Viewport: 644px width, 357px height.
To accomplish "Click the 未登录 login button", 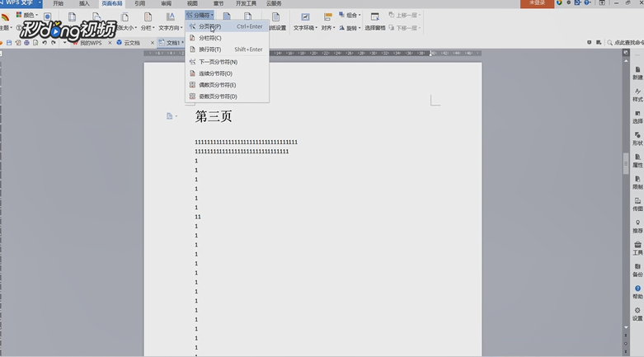I will click(537, 3).
